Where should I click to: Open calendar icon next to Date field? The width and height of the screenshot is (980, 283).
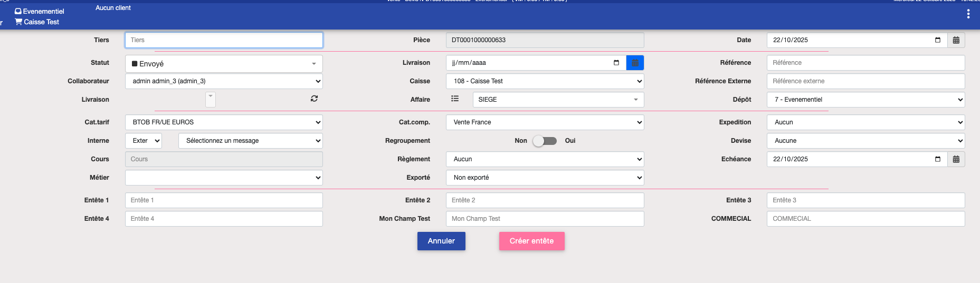pos(956,40)
